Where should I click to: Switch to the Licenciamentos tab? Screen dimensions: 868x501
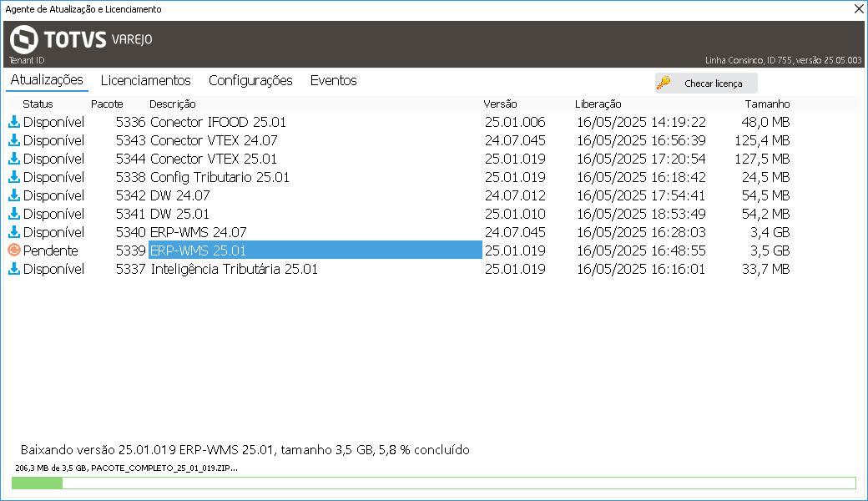[x=145, y=81]
